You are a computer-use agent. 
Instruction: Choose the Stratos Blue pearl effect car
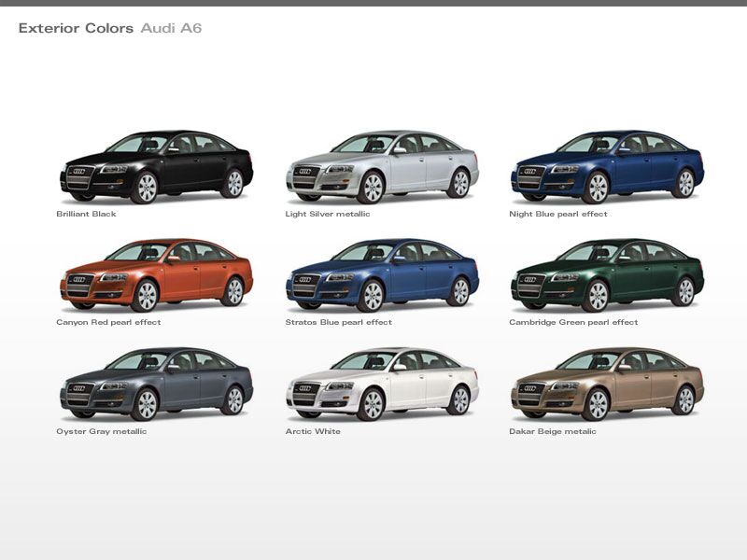click(x=382, y=275)
